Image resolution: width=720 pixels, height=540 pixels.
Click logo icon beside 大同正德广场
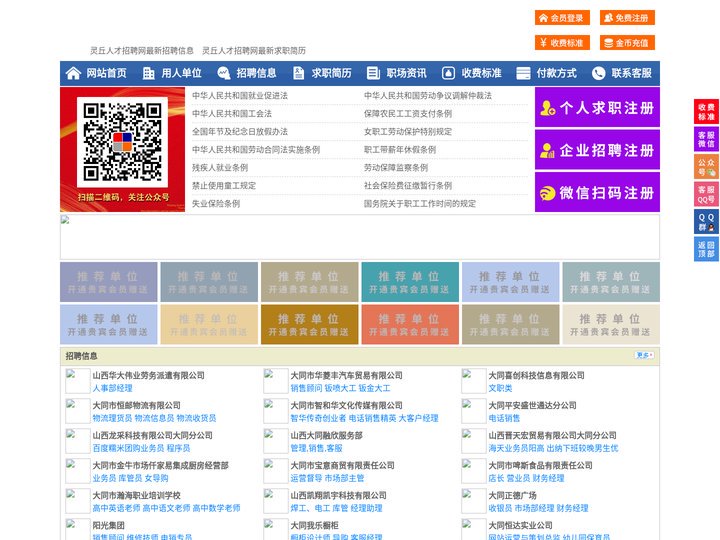coord(473,501)
